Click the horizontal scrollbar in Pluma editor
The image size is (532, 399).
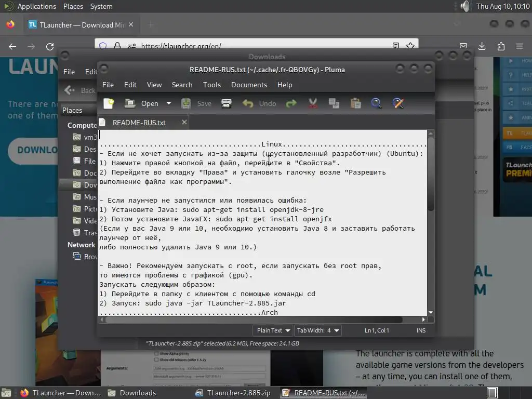tap(254, 320)
